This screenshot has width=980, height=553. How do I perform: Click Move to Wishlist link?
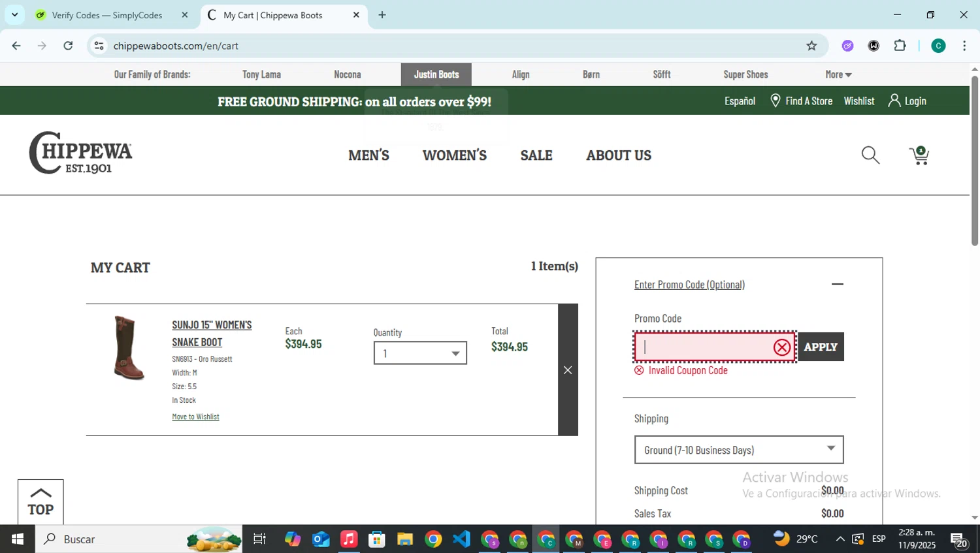(x=195, y=417)
